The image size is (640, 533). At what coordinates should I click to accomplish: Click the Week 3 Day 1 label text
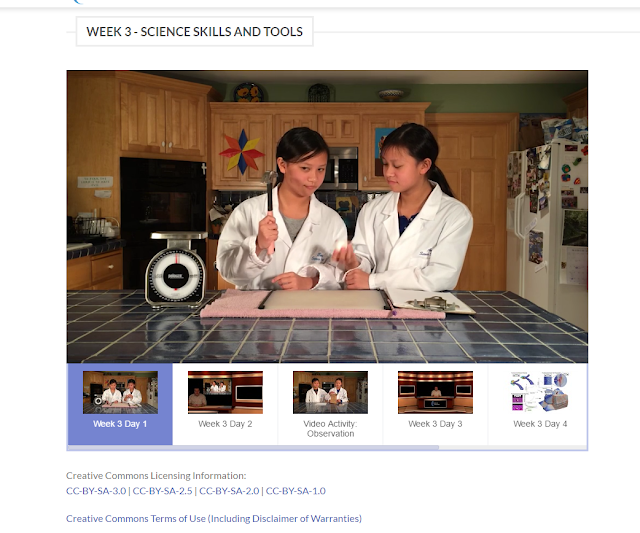point(120,424)
